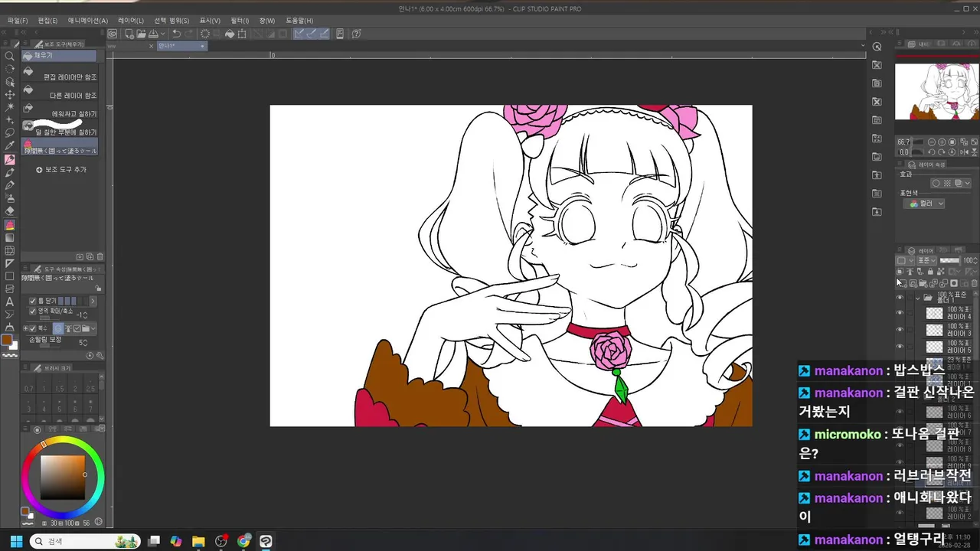Switch to the ww canvas tab
The height and width of the screenshot is (551, 980).
click(x=130, y=46)
